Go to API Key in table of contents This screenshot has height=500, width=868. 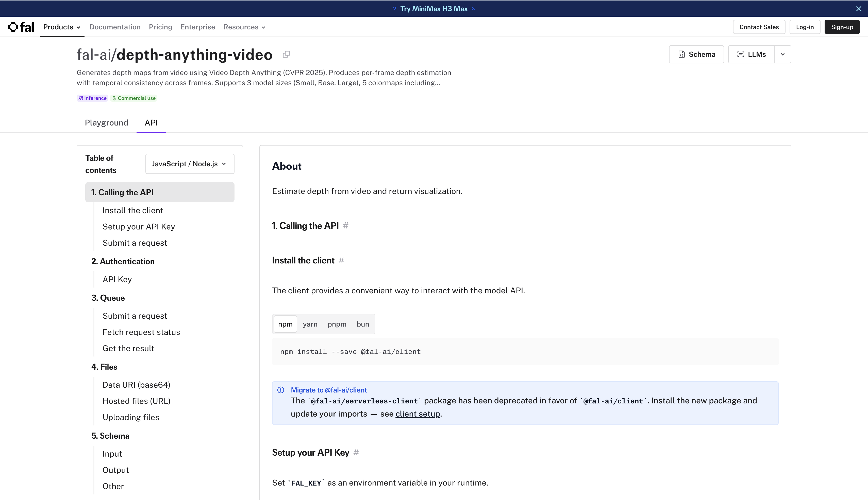point(117,279)
